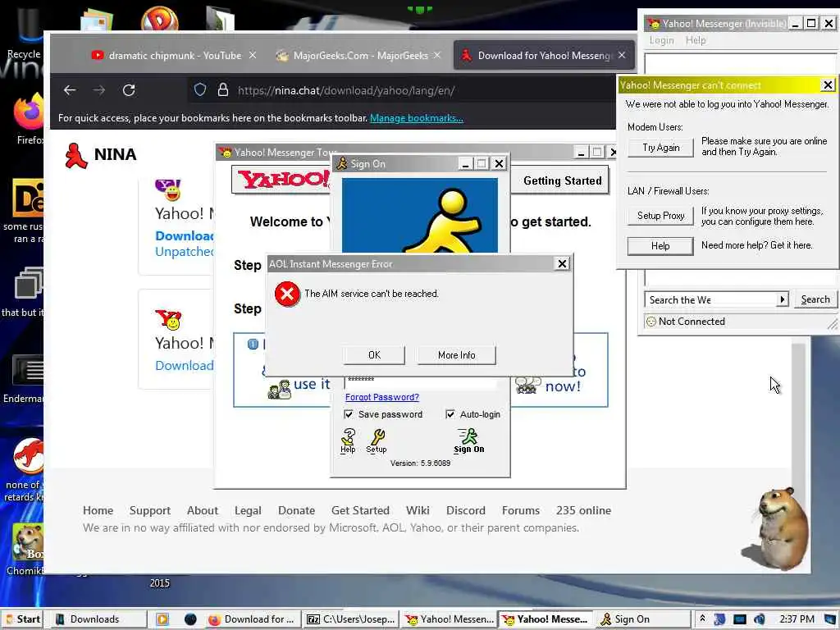Switch to MajorGeeks.Com tab
This screenshot has height=630, width=840.
pos(360,55)
